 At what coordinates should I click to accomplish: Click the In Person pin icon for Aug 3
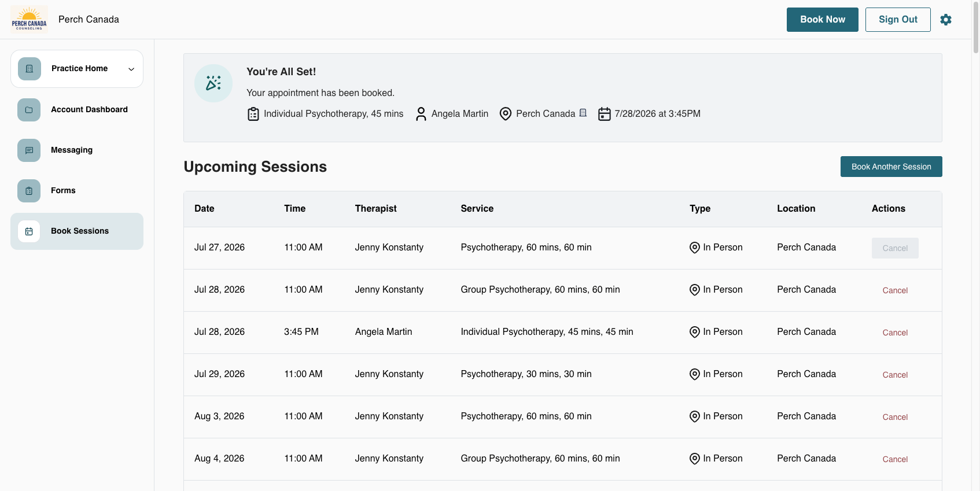click(695, 416)
